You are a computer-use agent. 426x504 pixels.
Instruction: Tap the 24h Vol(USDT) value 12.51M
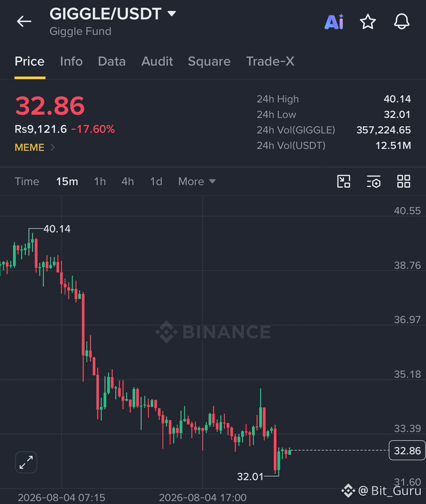(393, 146)
